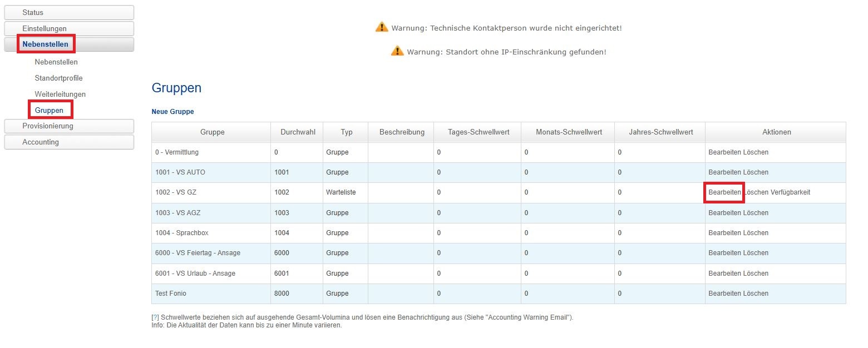
Task: Select Gruppen in the sidebar
Action: [x=49, y=111]
